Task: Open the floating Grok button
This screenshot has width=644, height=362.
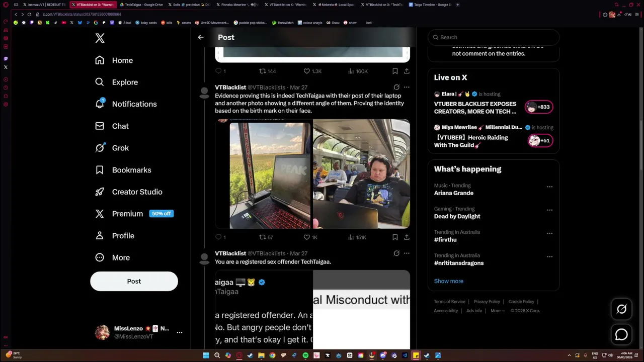Action: (621, 310)
